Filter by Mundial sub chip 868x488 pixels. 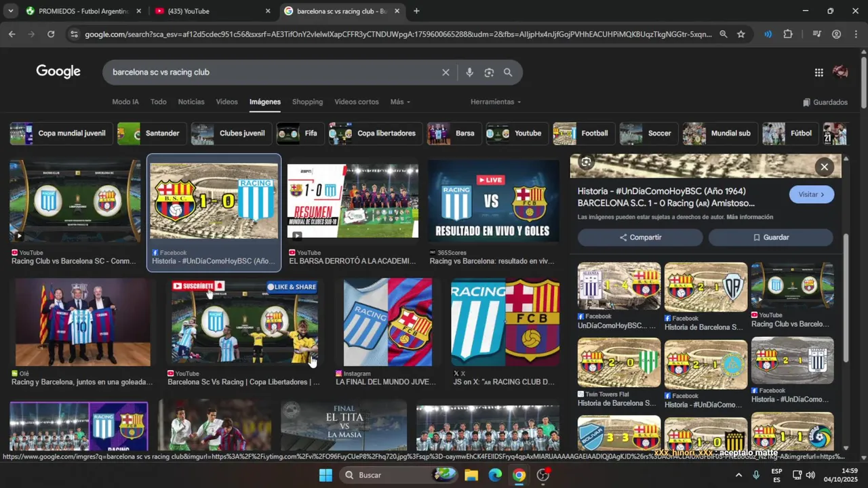(x=720, y=134)
